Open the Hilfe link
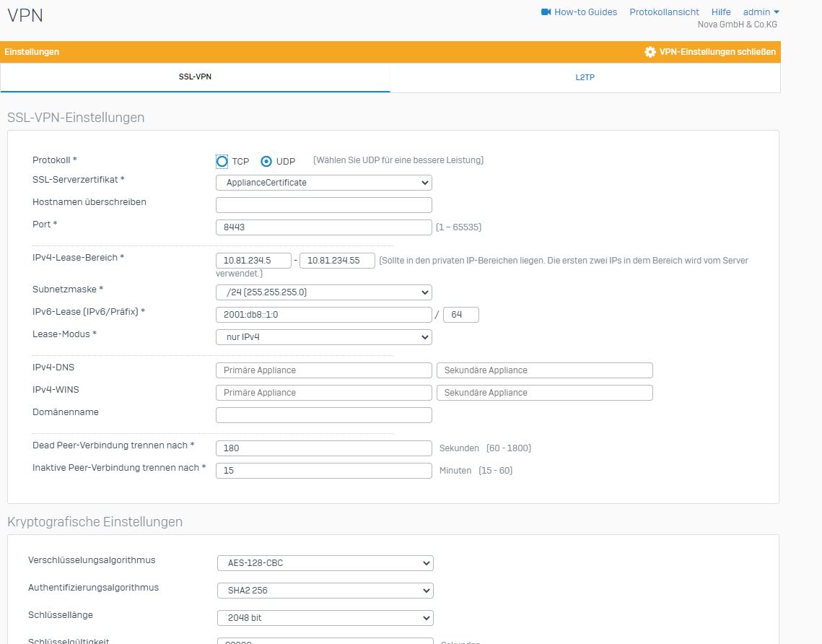Viewport: 822px width, 644px height. [x=721, y=12]
